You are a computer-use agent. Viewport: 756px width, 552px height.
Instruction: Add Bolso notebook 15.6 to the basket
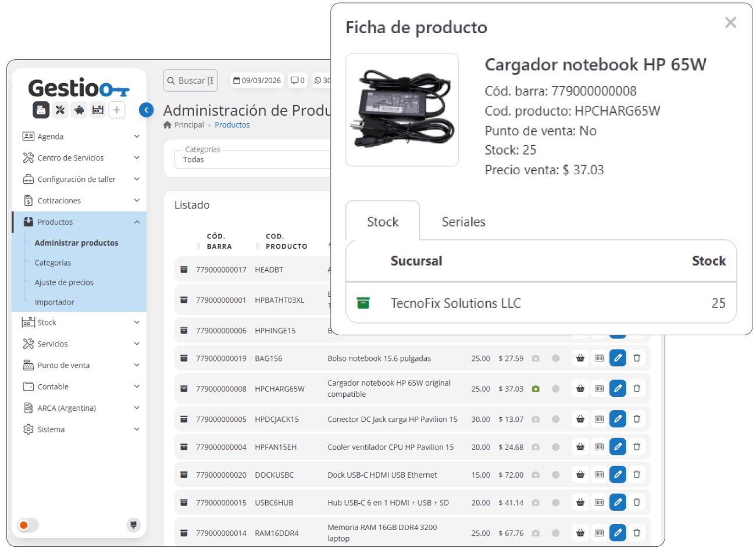coord(580,359)
